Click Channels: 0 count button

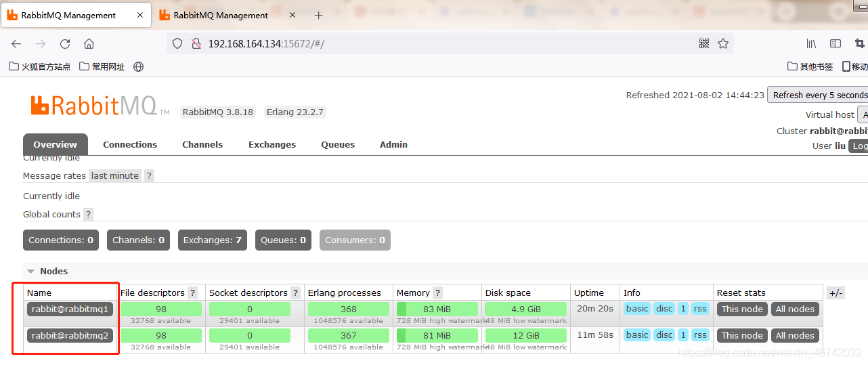138,240
